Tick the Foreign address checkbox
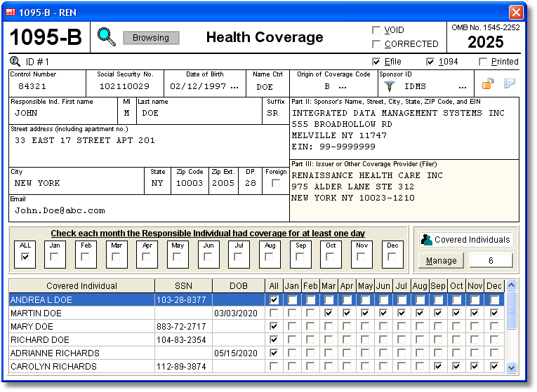This screenshot has height=392, width=537. (276, 183)
